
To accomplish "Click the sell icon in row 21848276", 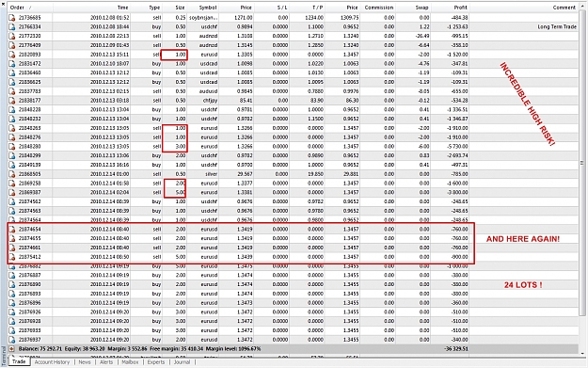I will [12, 137].
